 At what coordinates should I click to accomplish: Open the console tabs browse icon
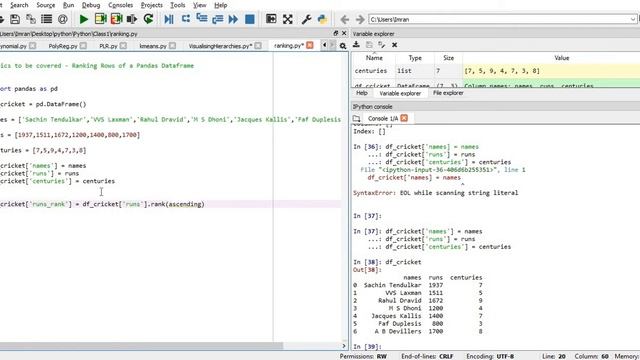(356, 118)
